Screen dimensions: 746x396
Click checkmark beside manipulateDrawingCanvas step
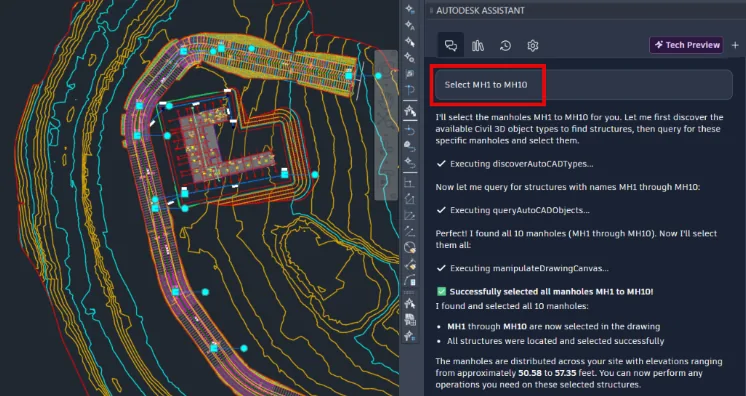(x=441, y=268)
